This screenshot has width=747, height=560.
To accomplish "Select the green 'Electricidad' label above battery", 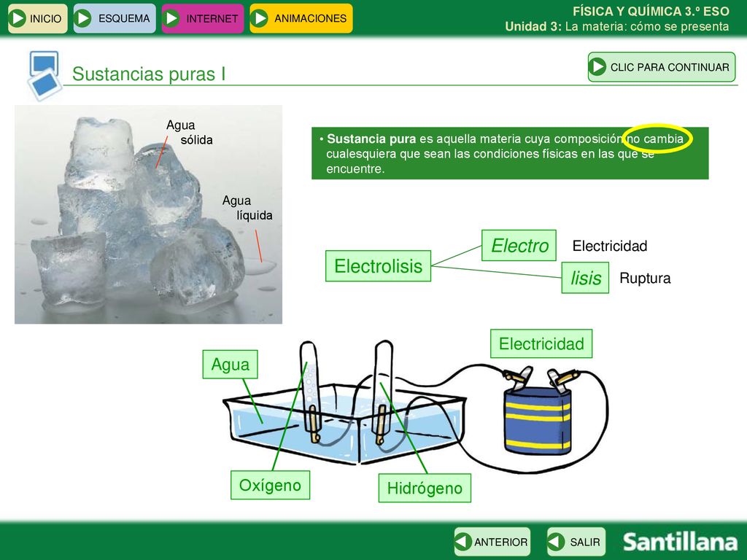I will (541, 343).
